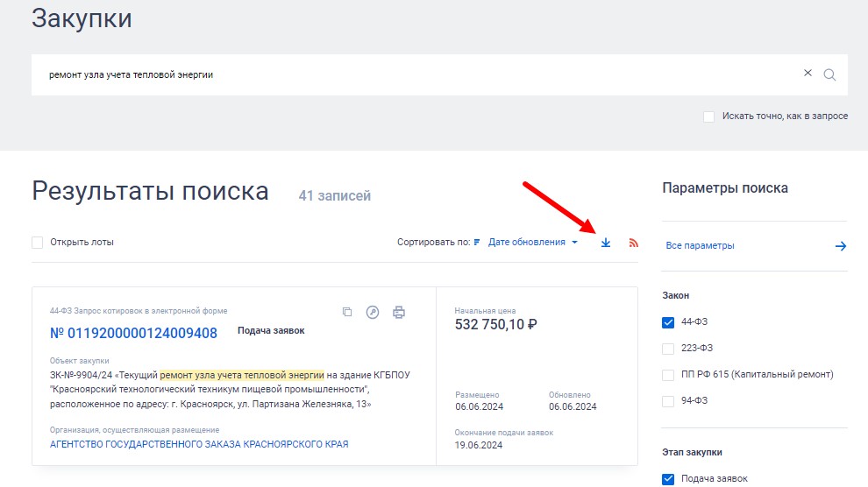868x487 pixels.
Task: Check the 94-ФЗ law filter
Action: coord(668,401)
